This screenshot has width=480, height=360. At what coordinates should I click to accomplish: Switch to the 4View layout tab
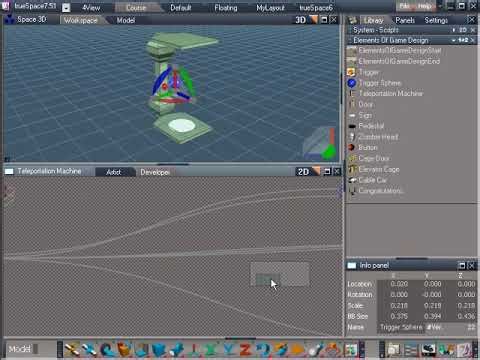(x=91, y=8)
